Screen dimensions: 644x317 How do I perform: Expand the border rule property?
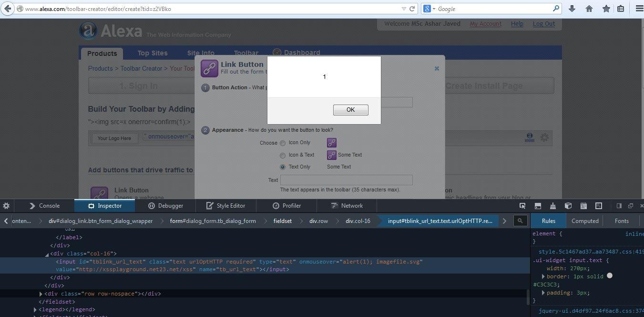pyautogui.click(x=543, y=276)
